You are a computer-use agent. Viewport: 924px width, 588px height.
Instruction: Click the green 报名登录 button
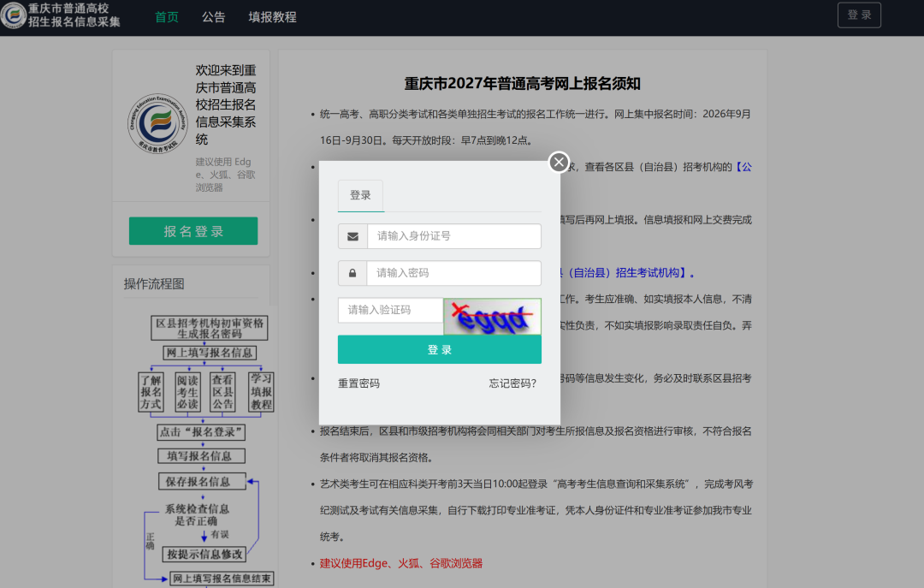pos(193,231)
